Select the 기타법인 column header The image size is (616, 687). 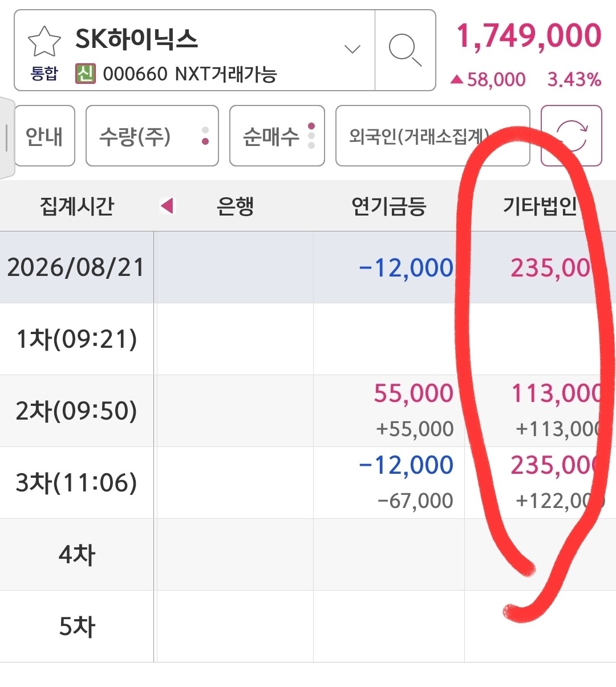tap(540, 206)
